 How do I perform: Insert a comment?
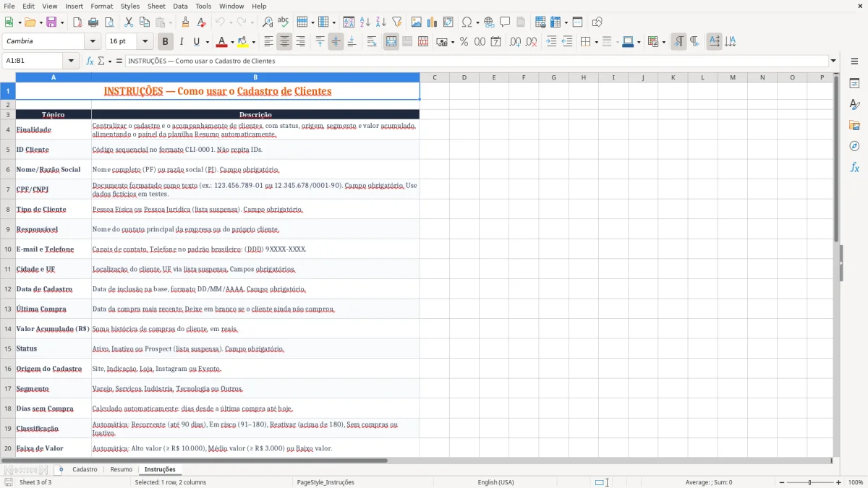click(505, 22)
